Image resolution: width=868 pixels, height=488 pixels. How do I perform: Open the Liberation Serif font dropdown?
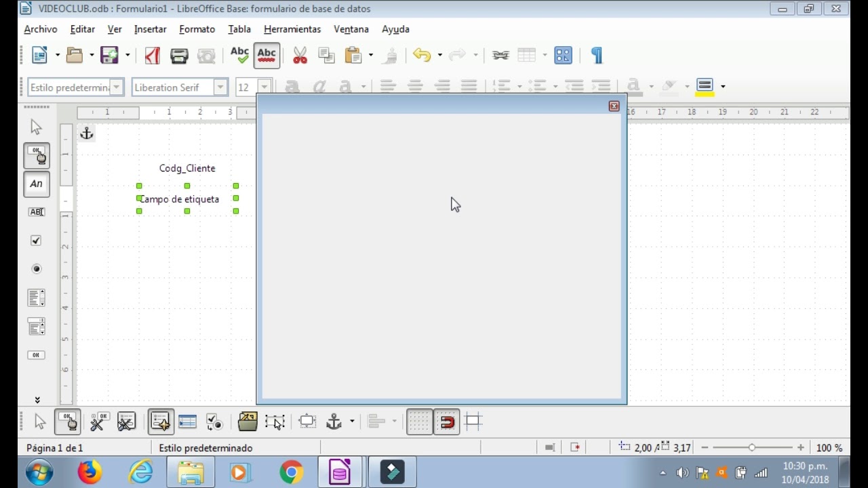tap(220, 87)
